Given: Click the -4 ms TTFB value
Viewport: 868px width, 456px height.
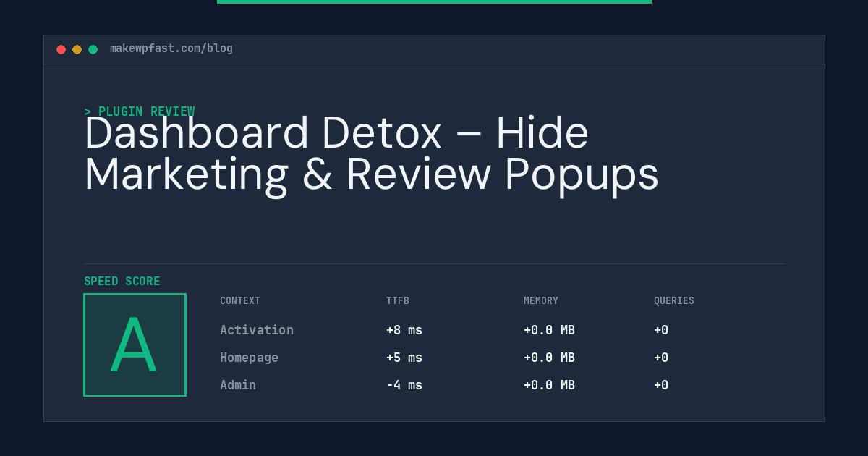Looking at the screenshot, I should [x=404, y=385].
